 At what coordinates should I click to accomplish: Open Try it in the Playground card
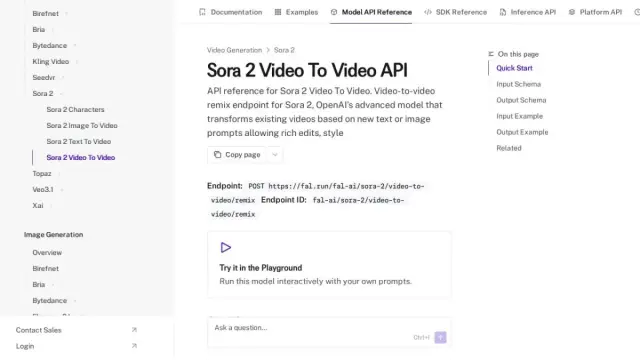(329, 264)
